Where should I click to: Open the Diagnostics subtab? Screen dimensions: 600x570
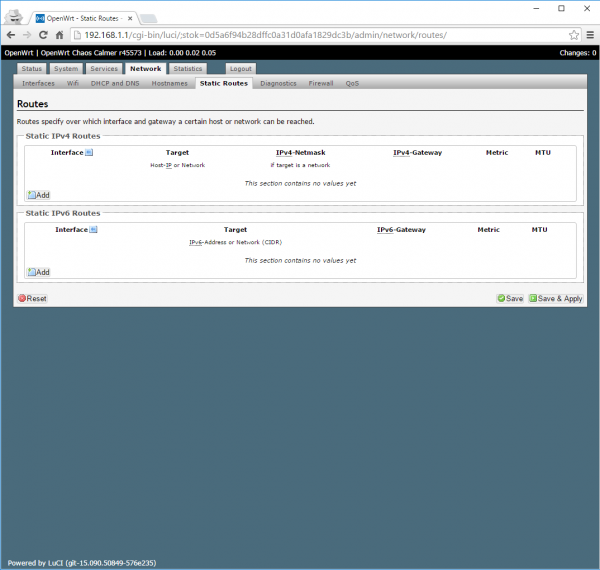(x=278, y=83)
